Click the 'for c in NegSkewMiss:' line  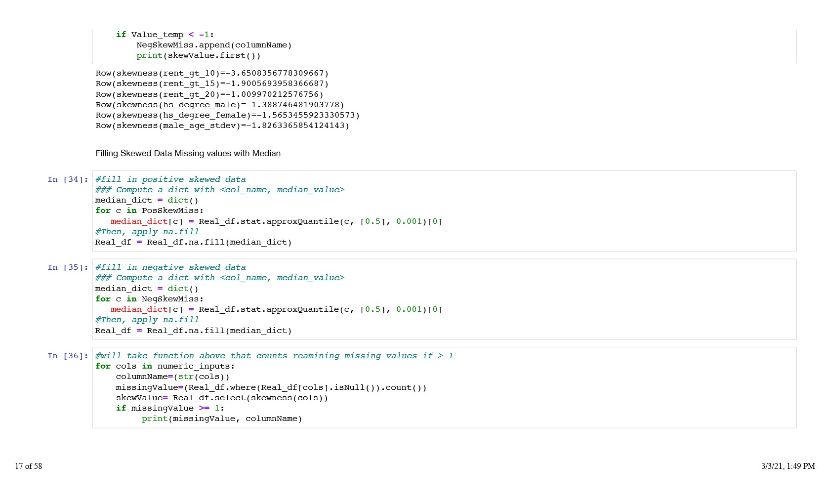coord(149,299)
